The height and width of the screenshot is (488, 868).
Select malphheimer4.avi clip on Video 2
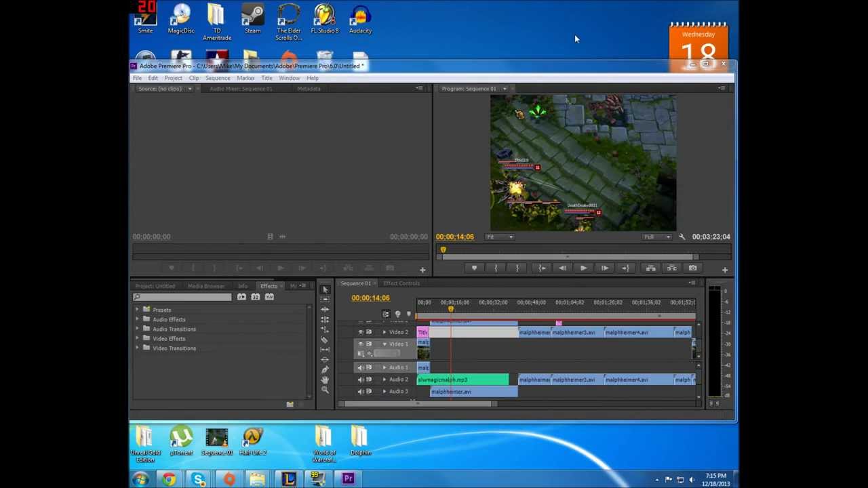(638, 332)
